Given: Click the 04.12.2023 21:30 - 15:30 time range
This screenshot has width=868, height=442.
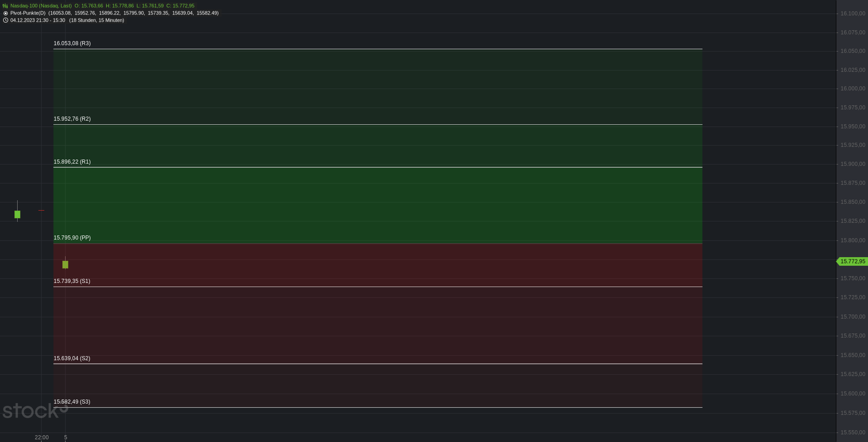Looking at the screenshot, I should (38, 20).
